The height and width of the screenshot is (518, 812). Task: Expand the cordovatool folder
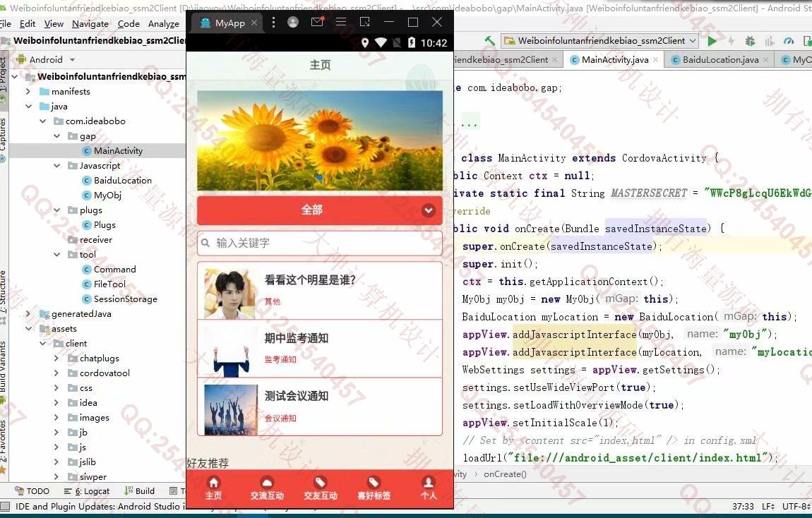click(x=56, y=373)
